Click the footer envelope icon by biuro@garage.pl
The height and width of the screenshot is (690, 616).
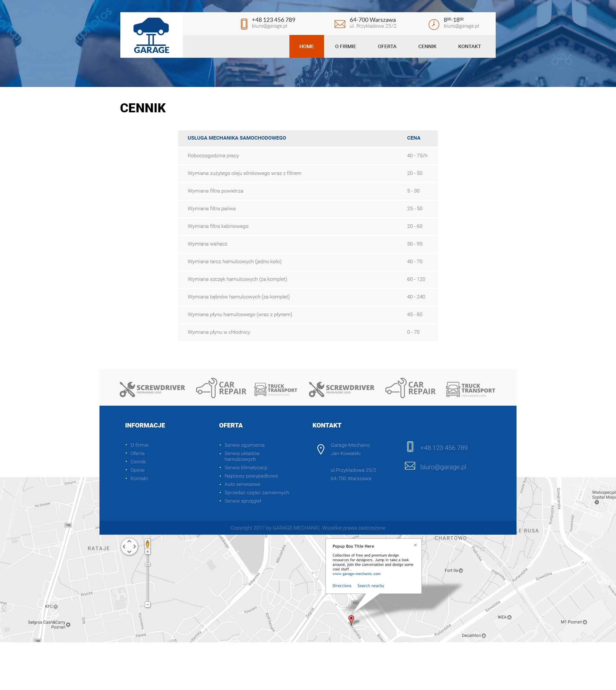410,466
